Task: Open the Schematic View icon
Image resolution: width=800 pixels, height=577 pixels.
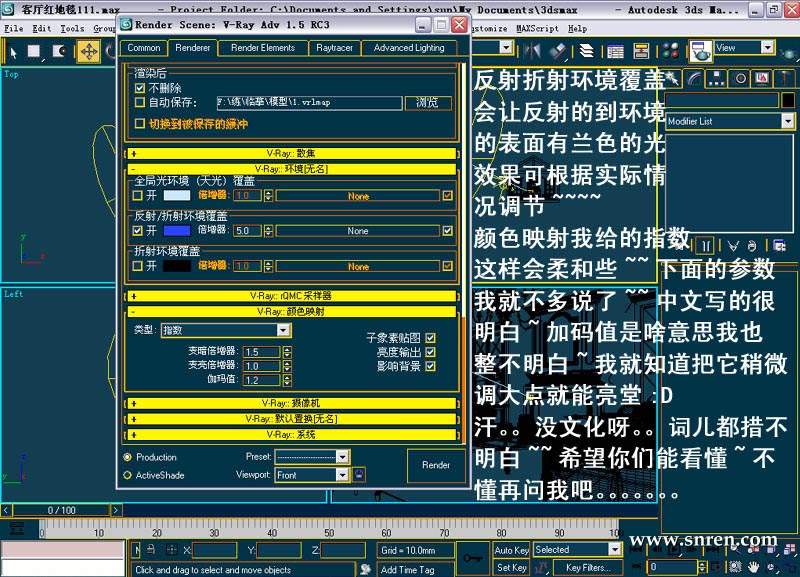Action: [641, 51]
